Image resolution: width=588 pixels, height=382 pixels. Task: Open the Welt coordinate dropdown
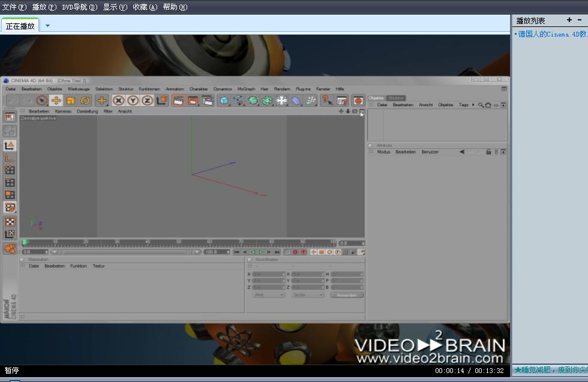269,295
